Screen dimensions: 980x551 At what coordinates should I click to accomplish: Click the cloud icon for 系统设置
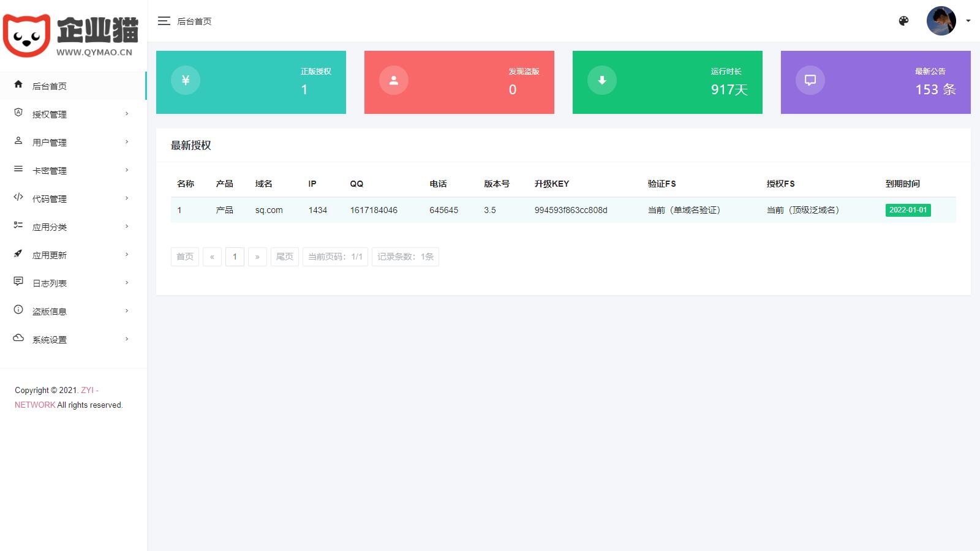18,338
